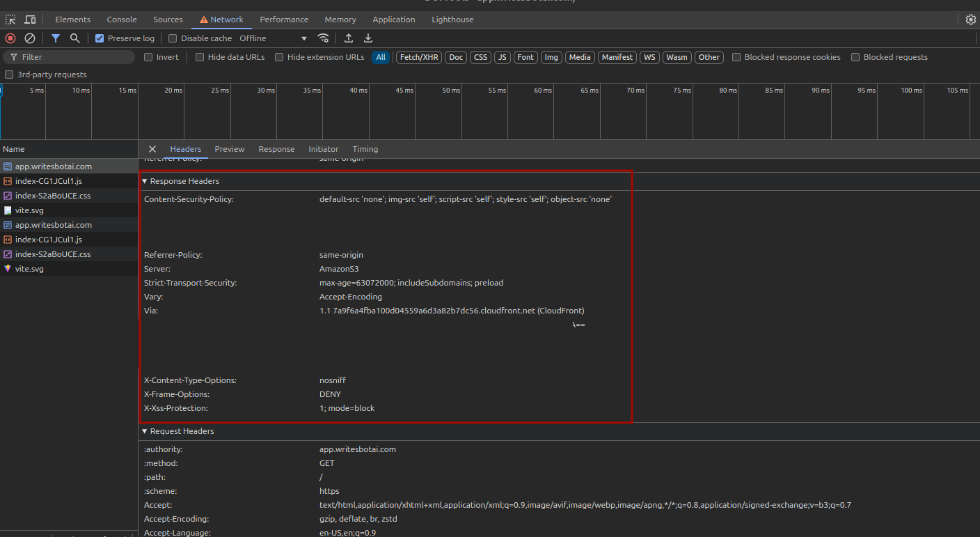This screenshot has height=537, width=980.
Task: Click the export HAR download icon
Action: (368, 38)
